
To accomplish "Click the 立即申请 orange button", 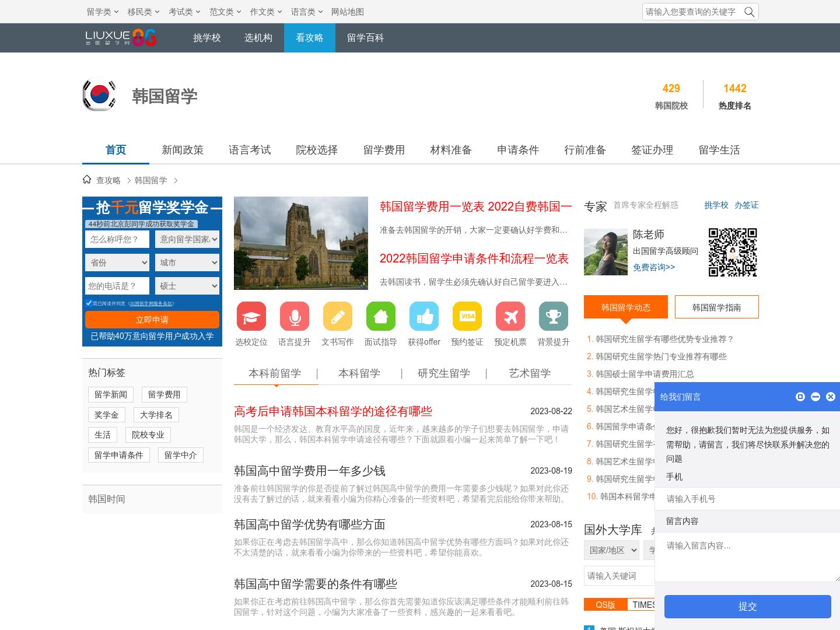I will coord(152,320).
